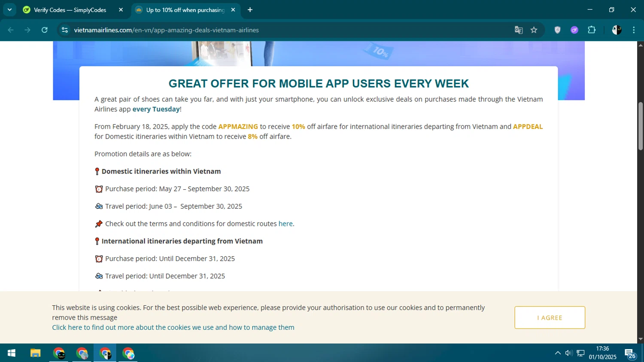
Task: Click the page vertical scrollbar thumb
Action: (641, 126)
